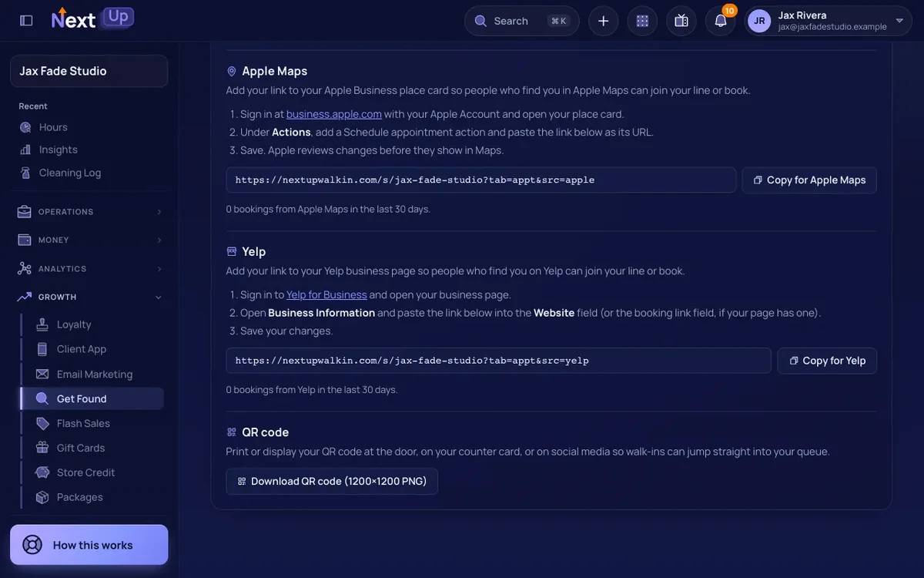Select the Get Found menu item

[x=92, y=398]
